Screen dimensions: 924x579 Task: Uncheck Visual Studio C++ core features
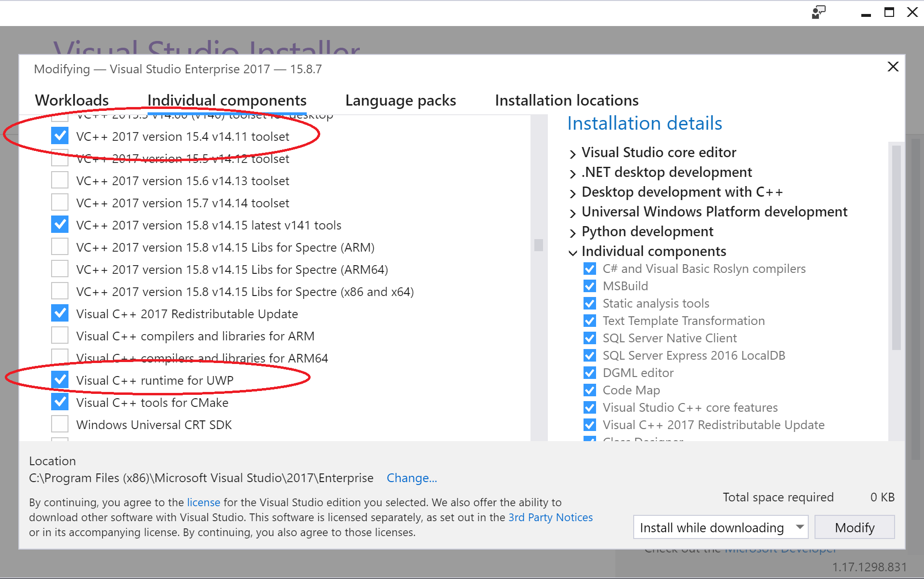(589, 407)
